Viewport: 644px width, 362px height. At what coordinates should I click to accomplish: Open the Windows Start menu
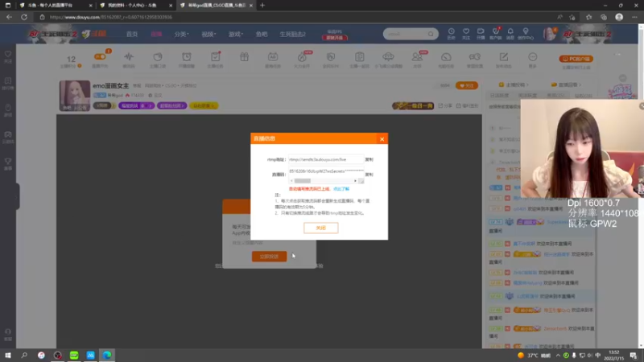(8, 356)
